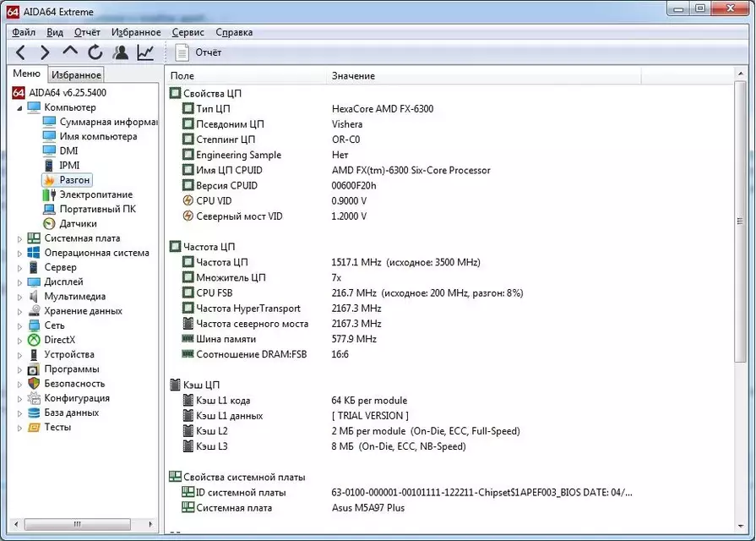756x541 pixels.
Task: Open the Избранное menu in the menu bar
Action: 136,32
